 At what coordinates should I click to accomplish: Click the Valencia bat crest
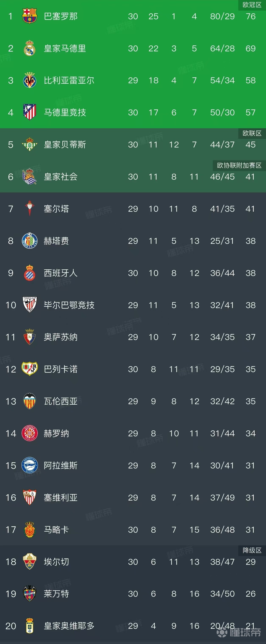coord(30,401)
